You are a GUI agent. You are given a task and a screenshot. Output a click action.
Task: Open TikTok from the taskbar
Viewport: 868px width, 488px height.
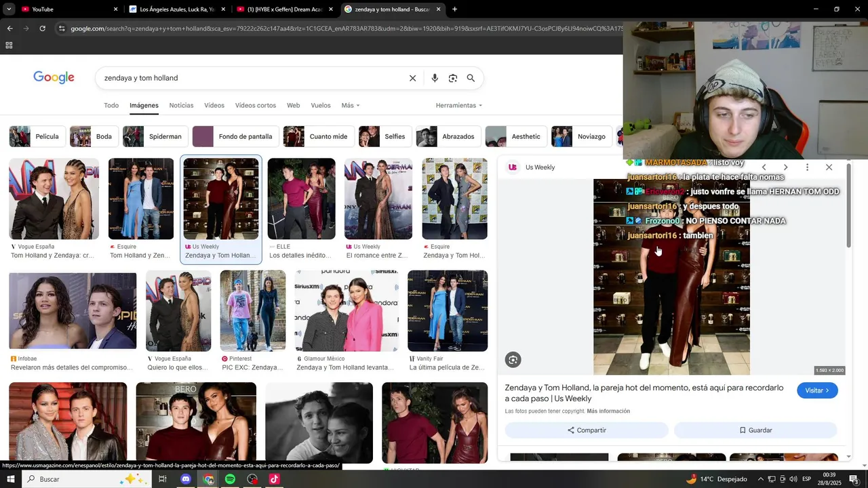274,479
